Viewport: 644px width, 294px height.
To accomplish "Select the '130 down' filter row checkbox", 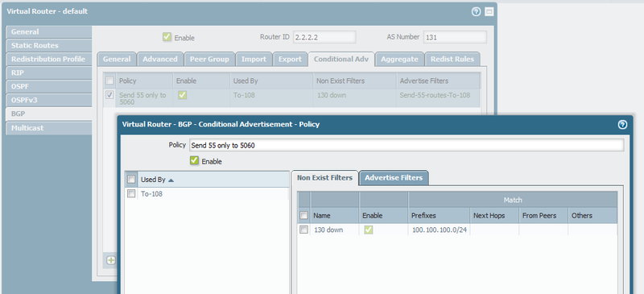I will [304, 230].
